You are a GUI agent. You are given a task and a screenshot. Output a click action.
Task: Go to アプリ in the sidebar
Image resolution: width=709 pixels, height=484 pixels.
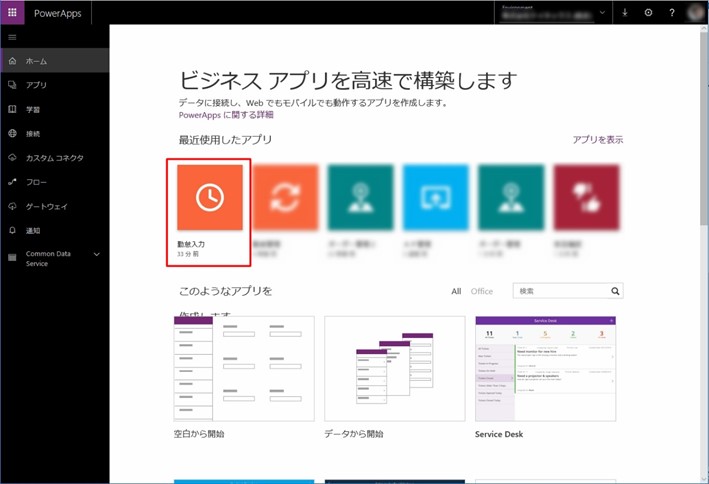55,85
